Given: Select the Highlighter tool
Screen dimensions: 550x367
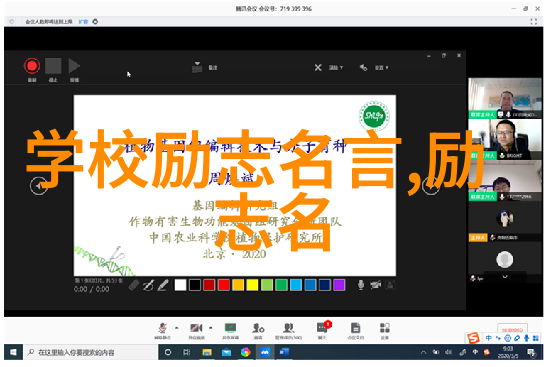Looking at the screenshot, I should (x=162, y=285).
